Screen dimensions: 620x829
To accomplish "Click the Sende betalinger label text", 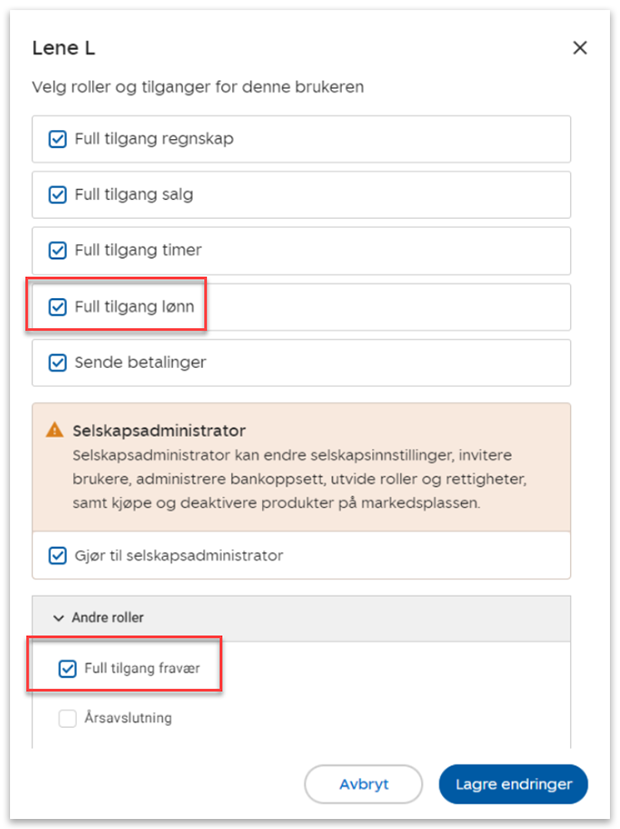I will click(x=140, y=362).
